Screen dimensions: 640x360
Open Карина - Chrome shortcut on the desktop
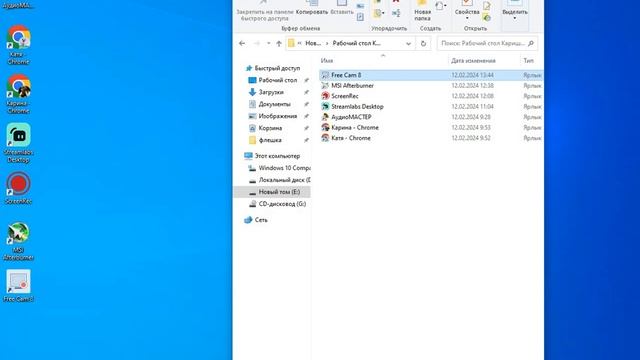click(18, 94)
